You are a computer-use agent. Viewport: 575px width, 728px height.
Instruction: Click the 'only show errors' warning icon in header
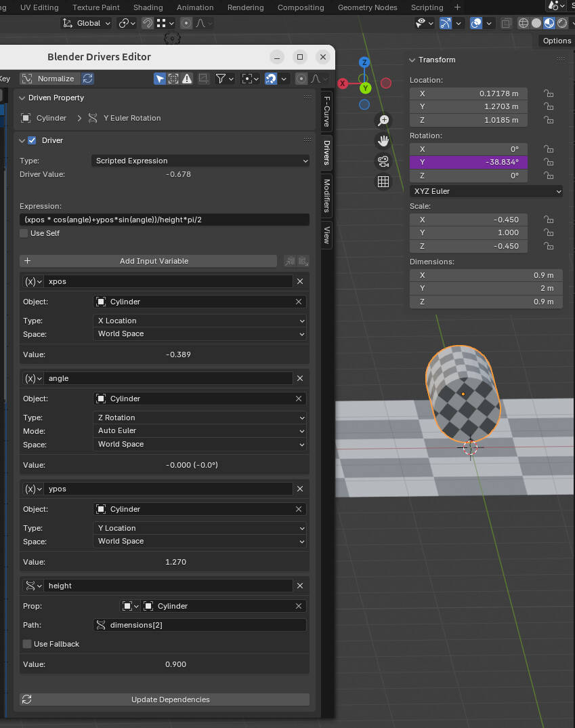(x=187, y=78)
